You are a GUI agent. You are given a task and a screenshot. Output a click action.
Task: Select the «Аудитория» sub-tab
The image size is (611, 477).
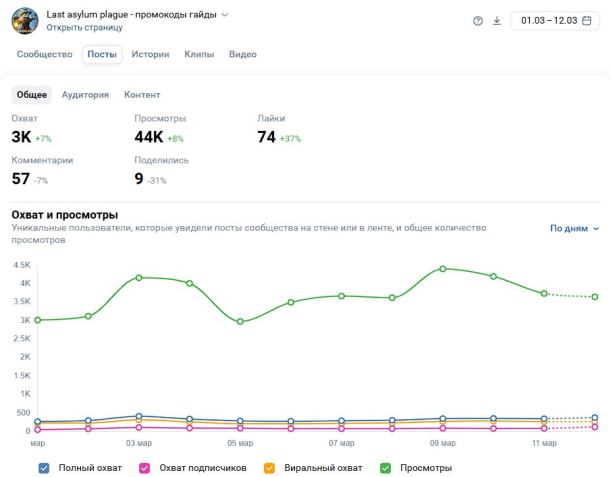point(85,95)
